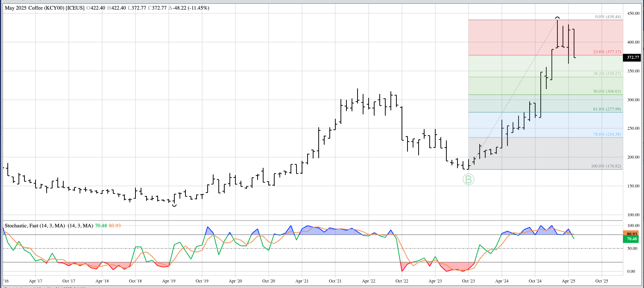Viewport: 644px width, 288px height.
Task: Click the Oct '24 date on time axis
Action: click(x=535, y=281)
